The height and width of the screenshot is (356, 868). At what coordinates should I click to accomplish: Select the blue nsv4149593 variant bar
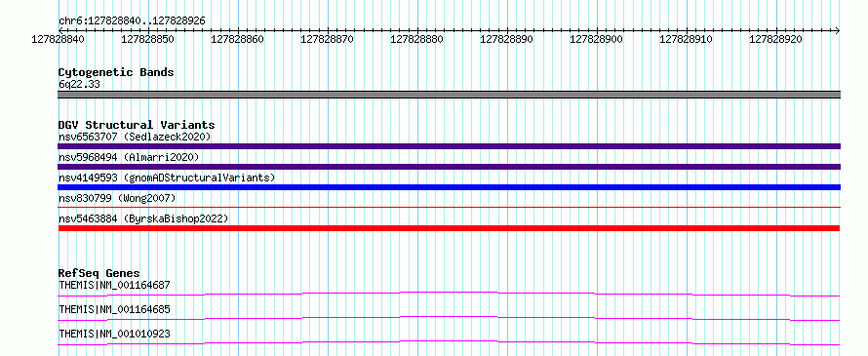[x=449, y=187]
